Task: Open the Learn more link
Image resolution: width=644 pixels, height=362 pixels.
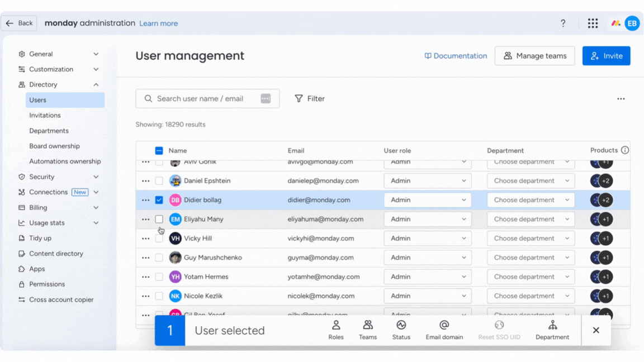Action: 159,23
